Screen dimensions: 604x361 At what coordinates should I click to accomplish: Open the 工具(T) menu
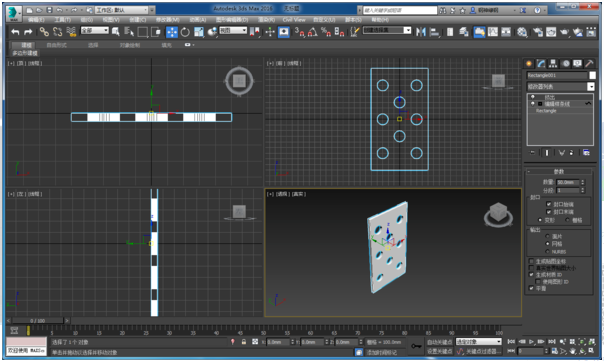pyautogui.click(x=62, y=20)
